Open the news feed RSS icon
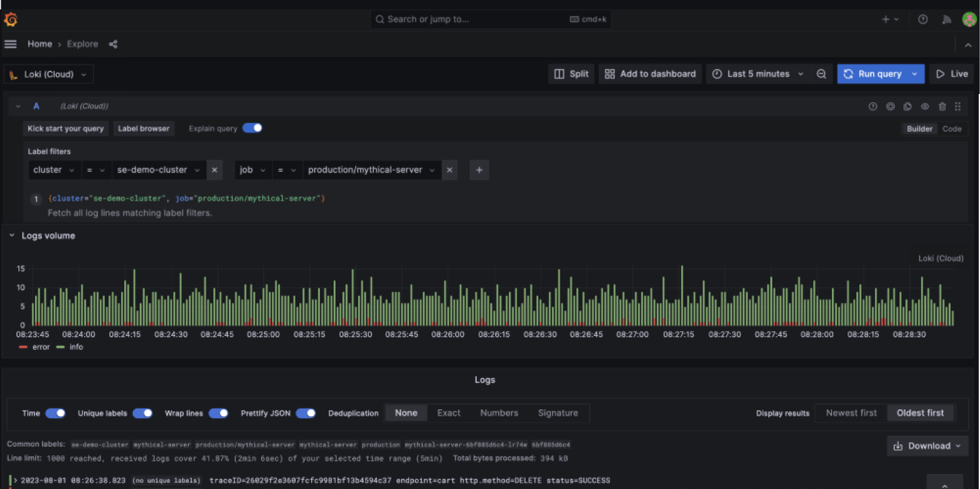The height and width of the screenshot is (489, 980). [x=947, y=19]
